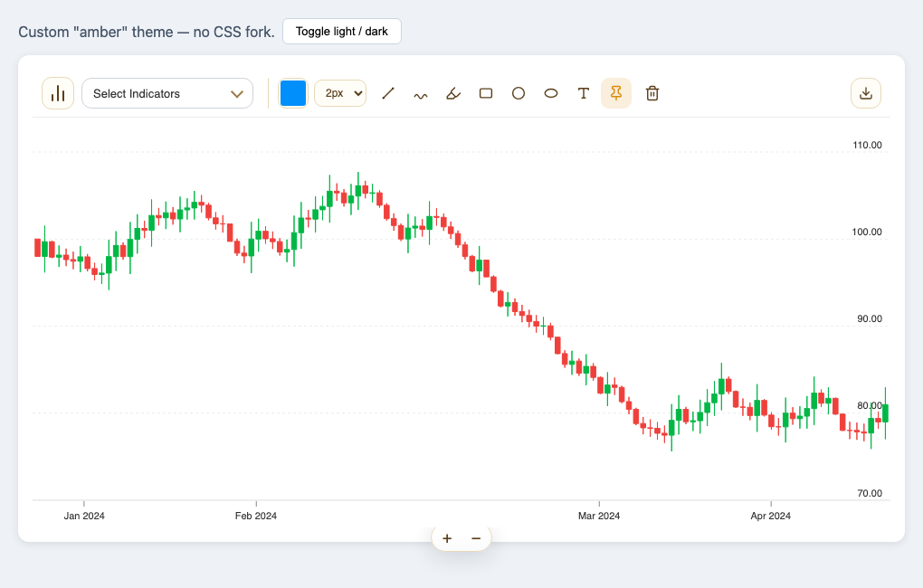Click the Mar 2024 axis label
This screenshot has height=588, width=923.
tap(599, 516)
